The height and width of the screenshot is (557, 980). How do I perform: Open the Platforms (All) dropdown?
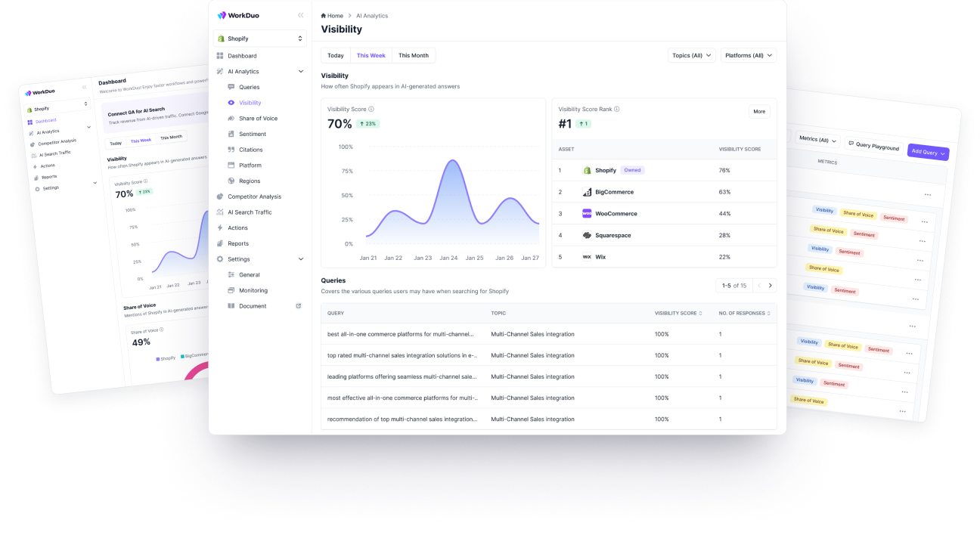tap(749, 56)
